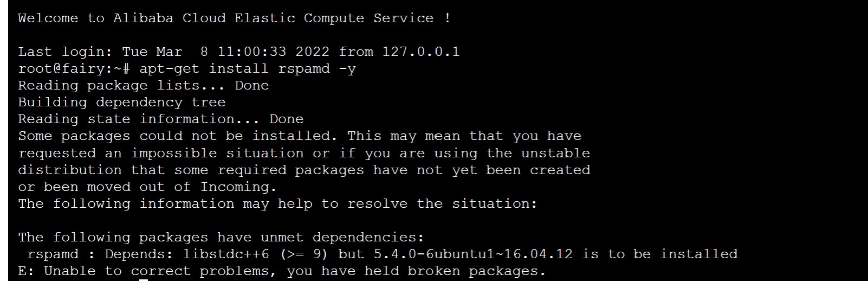
Task: Click the "apt-get install rspamd -y" command
Action: point(247,69)
